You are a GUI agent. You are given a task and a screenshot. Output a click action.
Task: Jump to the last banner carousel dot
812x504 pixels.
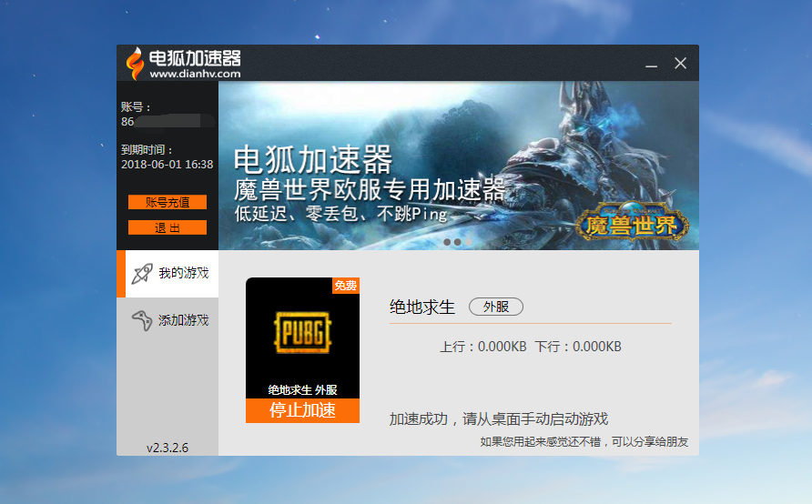[x=469, y=243]
